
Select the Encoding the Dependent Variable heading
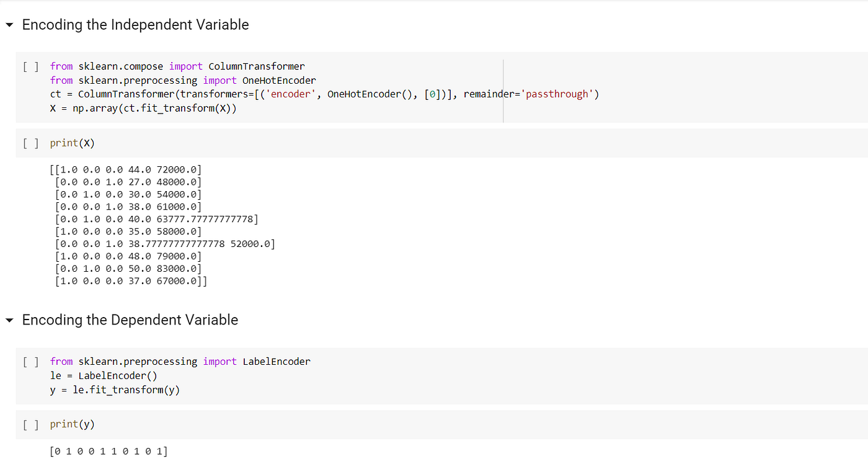130,320
